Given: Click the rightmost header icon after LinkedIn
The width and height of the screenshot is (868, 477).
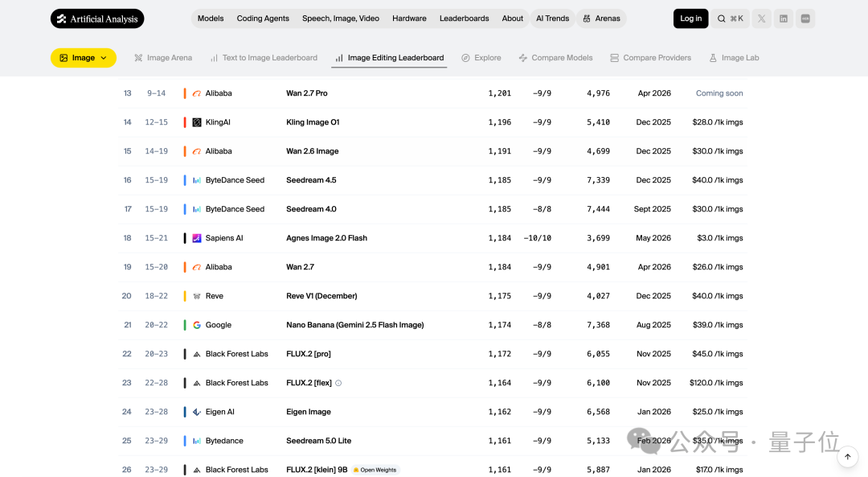Looking at the screenshot, I should [805, 19].
